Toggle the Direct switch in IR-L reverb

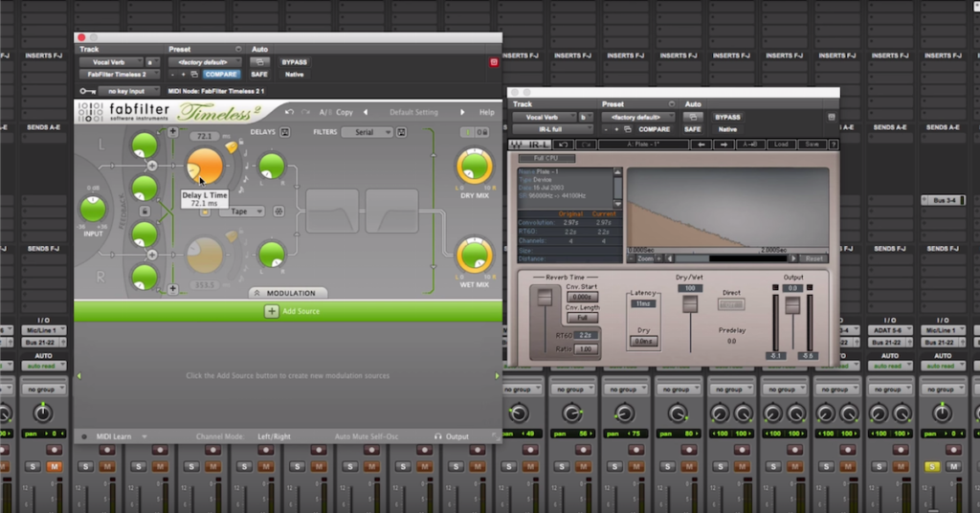point(731,304)
